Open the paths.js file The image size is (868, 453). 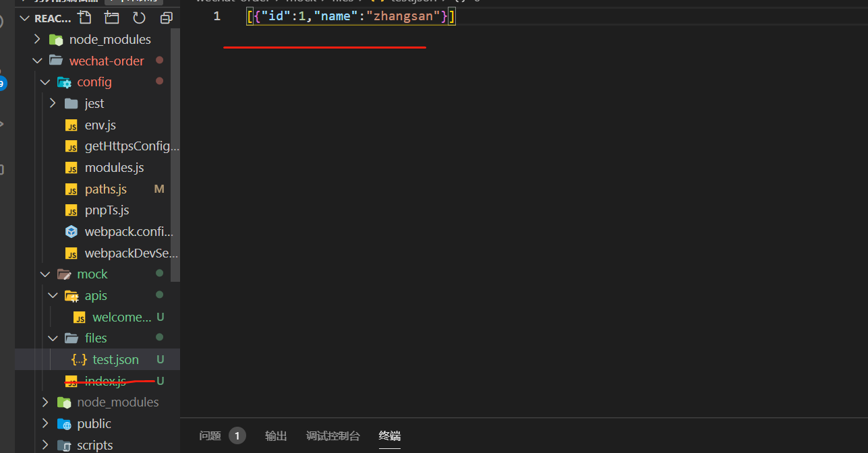click(106, 189)
